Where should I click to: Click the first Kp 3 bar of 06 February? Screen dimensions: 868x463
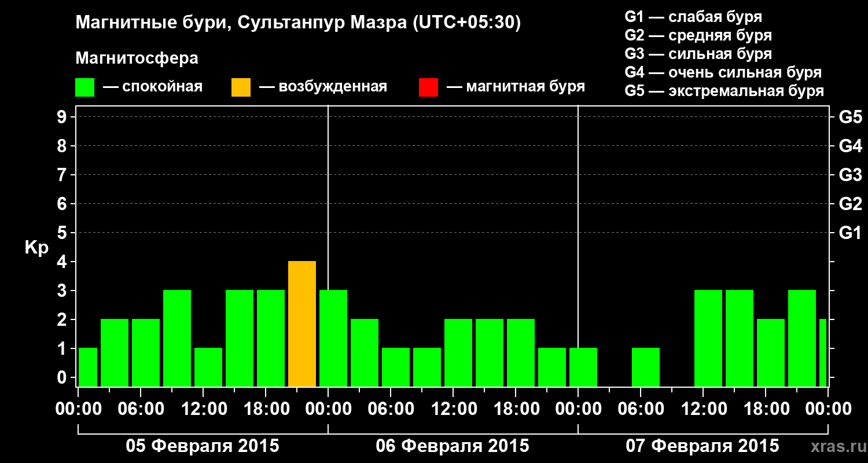pos(333,339)
